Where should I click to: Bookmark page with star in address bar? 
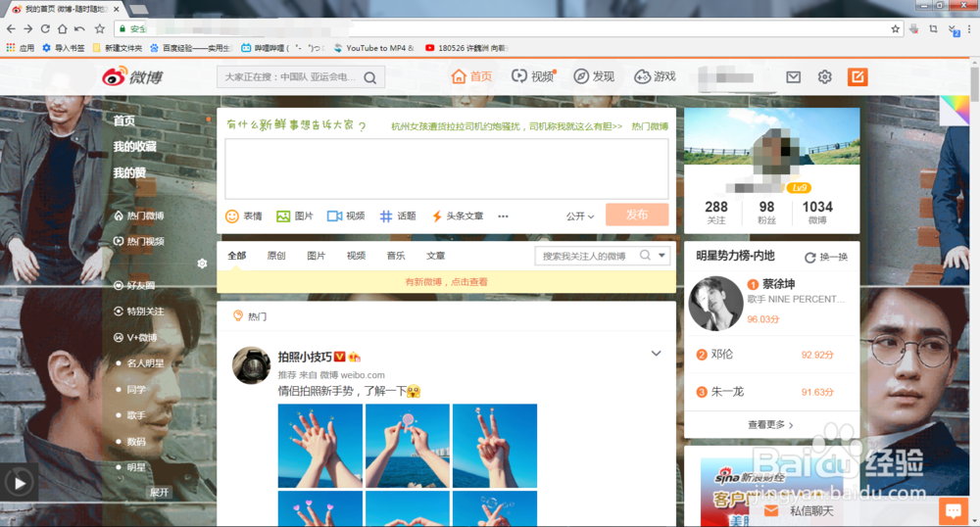point(895,28)
